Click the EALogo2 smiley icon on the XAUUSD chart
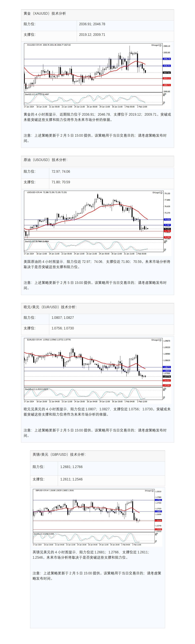 (160, 45)
